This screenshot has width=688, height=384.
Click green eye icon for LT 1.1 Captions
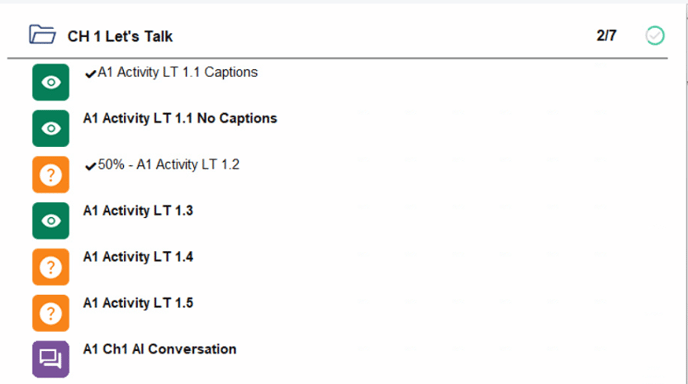[50, 82]
